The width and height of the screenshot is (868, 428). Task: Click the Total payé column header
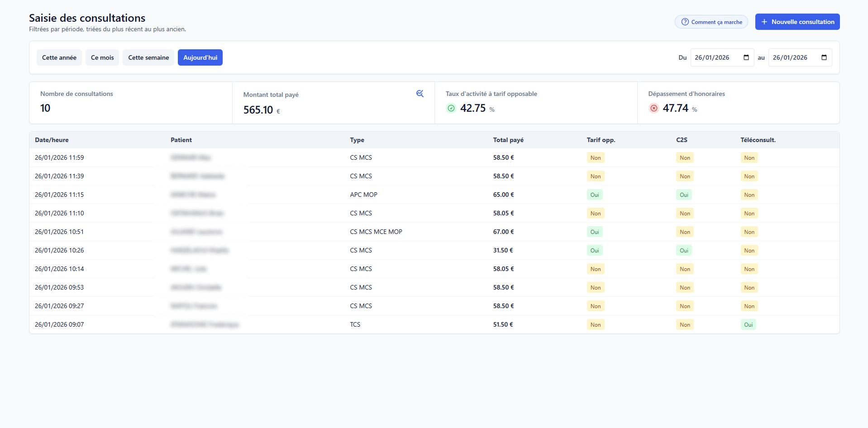[x=508, y=140]
